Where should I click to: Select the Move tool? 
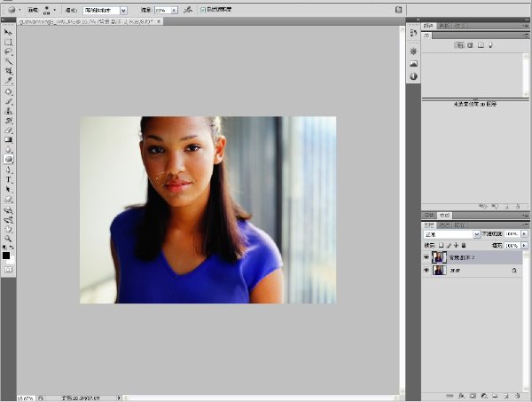click(x=8, y=32)
